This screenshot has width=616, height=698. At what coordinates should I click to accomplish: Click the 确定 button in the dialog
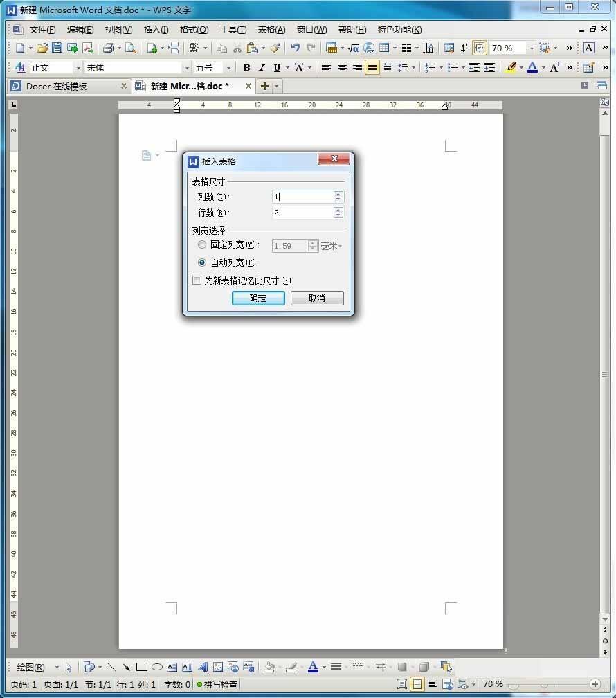click(258, 298)
